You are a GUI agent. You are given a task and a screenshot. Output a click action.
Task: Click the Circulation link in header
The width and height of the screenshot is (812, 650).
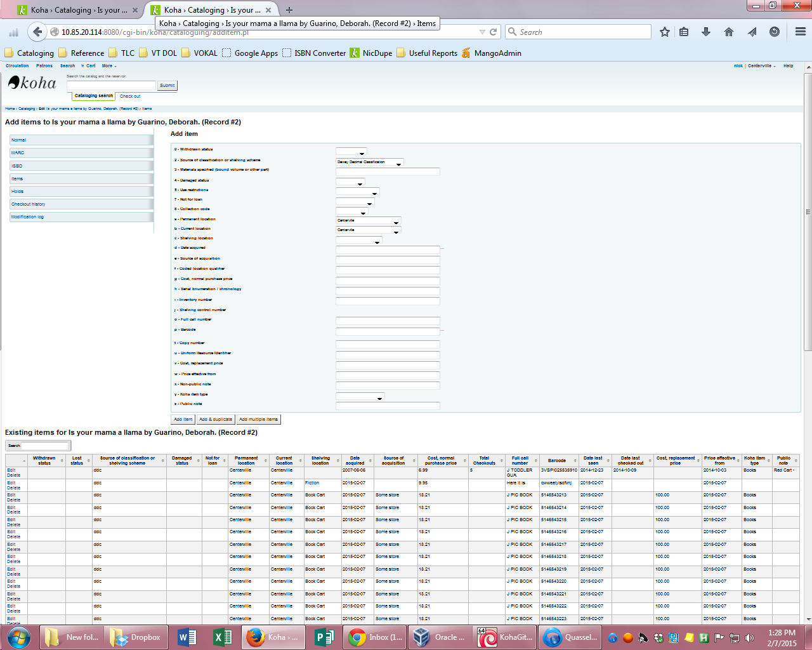(x=17, y=66)
